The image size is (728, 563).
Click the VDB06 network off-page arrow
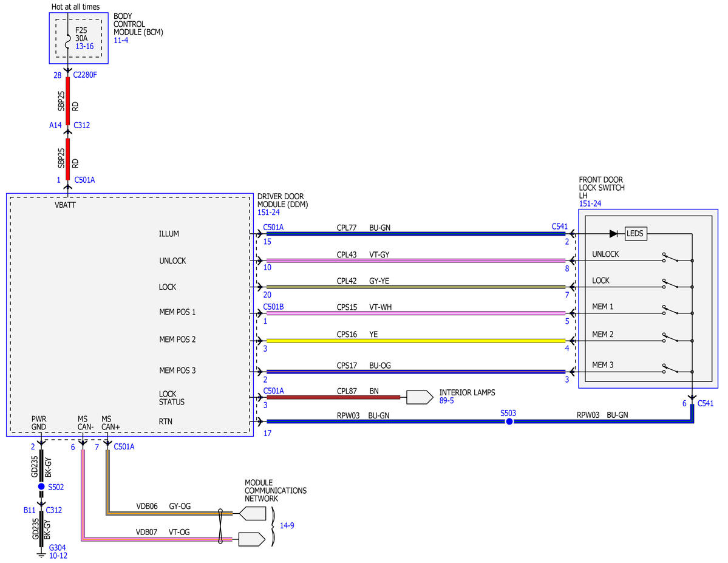pyautogui.click(x=252, y=513)
